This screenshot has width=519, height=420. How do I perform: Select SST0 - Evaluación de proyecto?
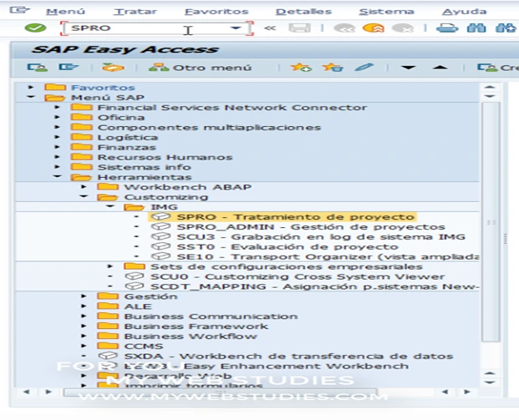click(287, 246)
